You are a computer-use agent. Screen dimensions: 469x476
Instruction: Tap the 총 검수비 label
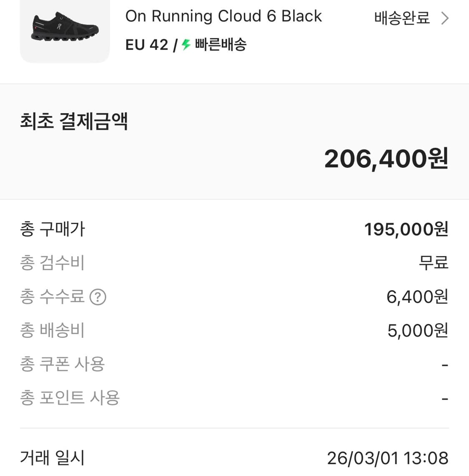click(x=53, y=263)
